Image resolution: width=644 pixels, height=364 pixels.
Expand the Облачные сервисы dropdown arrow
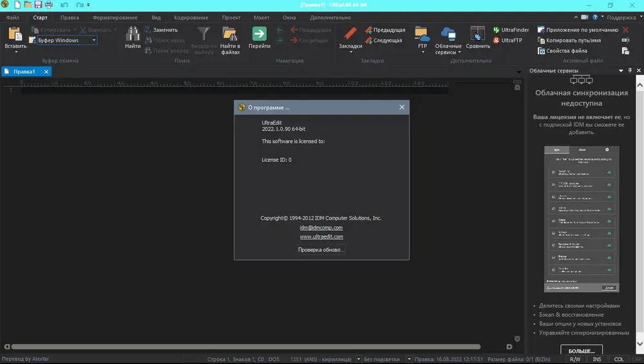point(459,53)
